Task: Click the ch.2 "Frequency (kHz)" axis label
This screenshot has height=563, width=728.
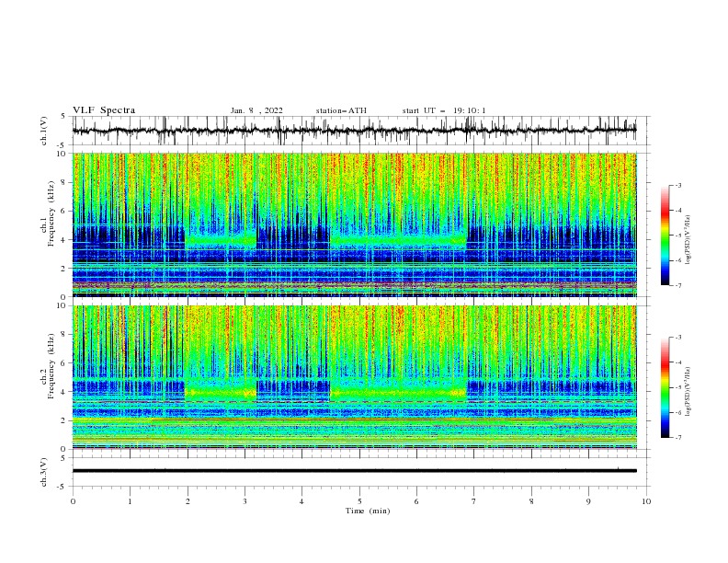Action: pyautogui.click(x=51, y=366)
